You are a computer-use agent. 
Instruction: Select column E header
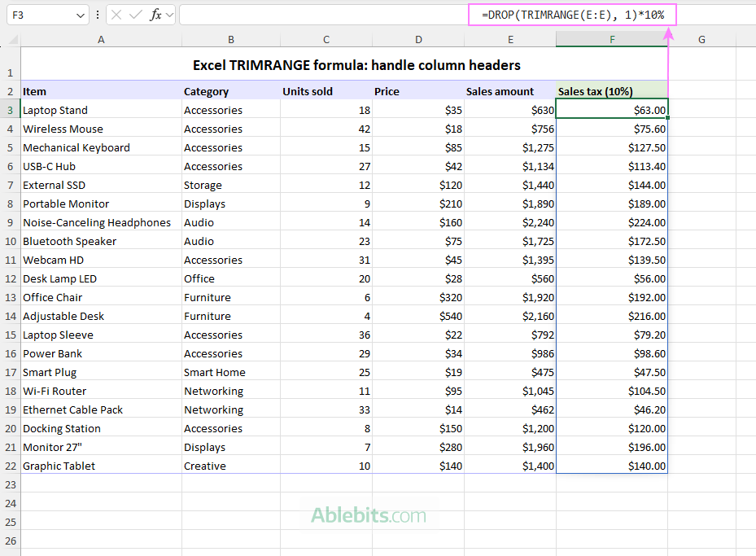(x=510, y=39)
